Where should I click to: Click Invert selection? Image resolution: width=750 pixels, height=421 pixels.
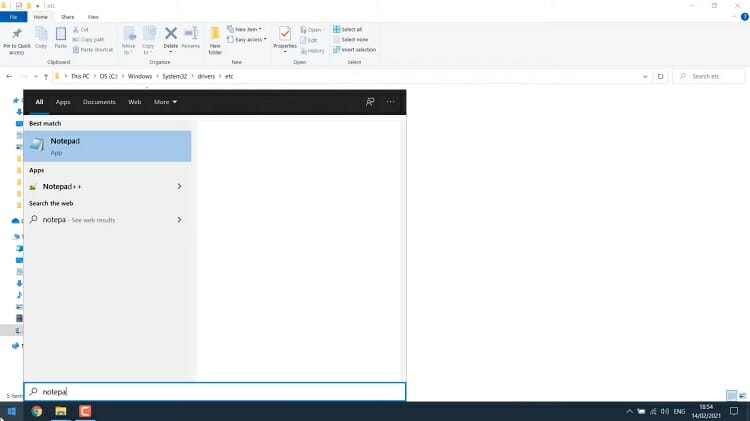tap(354, 50)
